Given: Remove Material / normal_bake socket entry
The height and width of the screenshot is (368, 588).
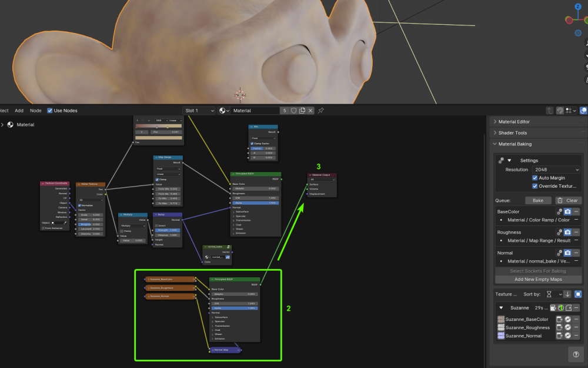Looking at the screenshot, I should [x=576, y=261].
